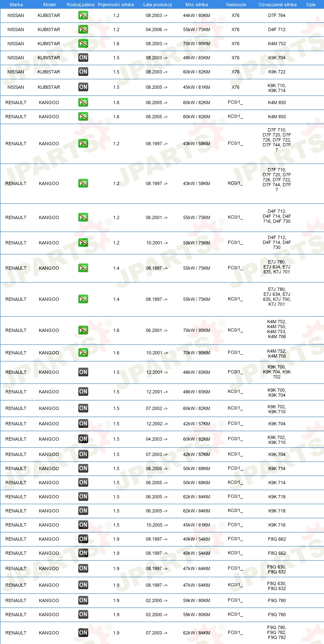
Task: Click the Nadwozie column header
Action: coord(236,5)
